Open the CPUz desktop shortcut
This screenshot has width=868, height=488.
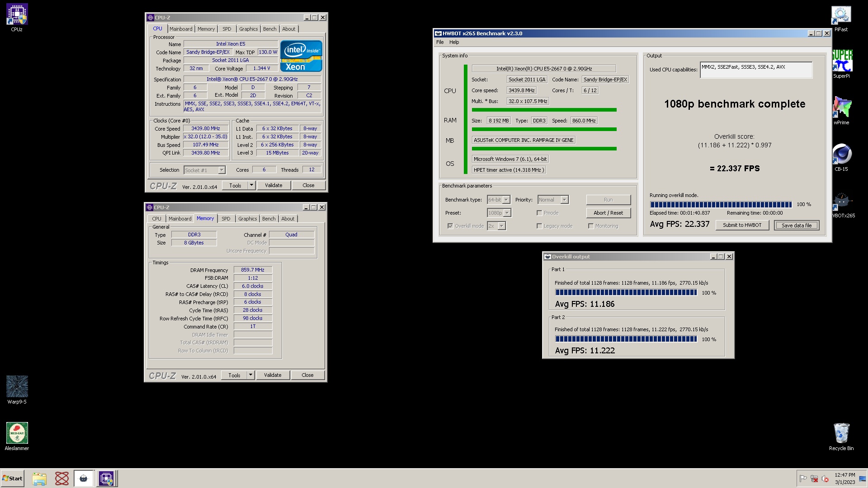[x=17, y=18]
